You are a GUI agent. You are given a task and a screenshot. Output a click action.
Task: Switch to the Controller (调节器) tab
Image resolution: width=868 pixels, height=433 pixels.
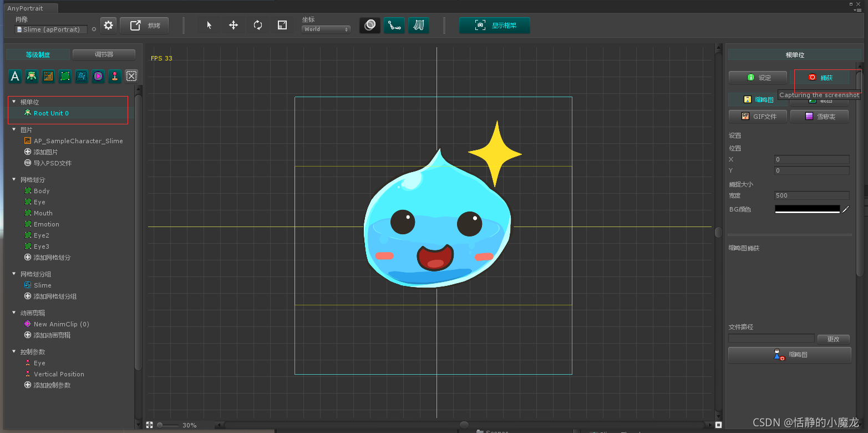tap(104, 54)
